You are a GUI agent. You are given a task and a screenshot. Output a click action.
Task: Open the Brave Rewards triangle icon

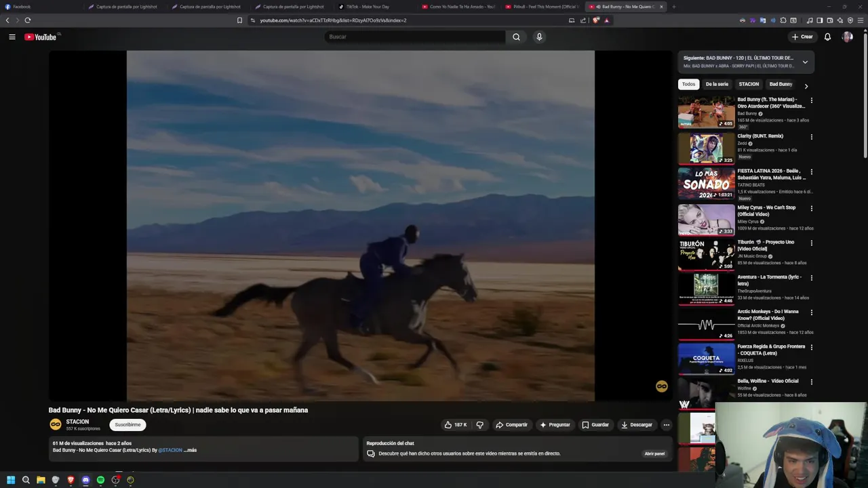pos(606,20)
